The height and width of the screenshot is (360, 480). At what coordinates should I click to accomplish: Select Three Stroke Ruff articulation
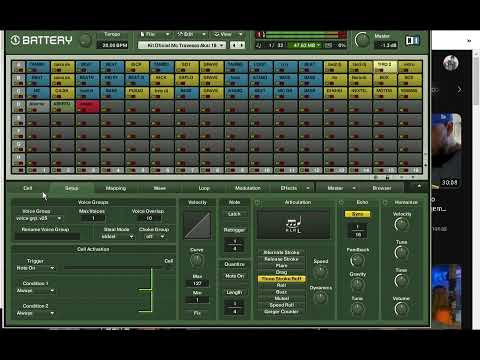281,279
